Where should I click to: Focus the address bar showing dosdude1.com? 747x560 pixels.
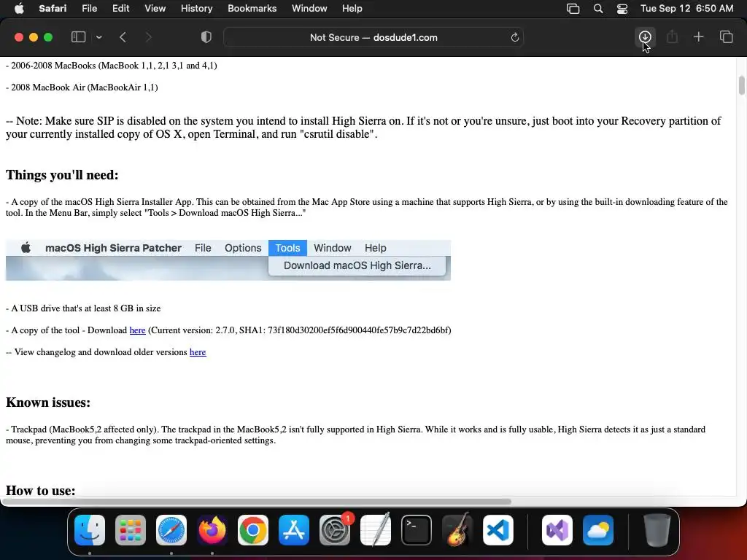coord(373,38)
